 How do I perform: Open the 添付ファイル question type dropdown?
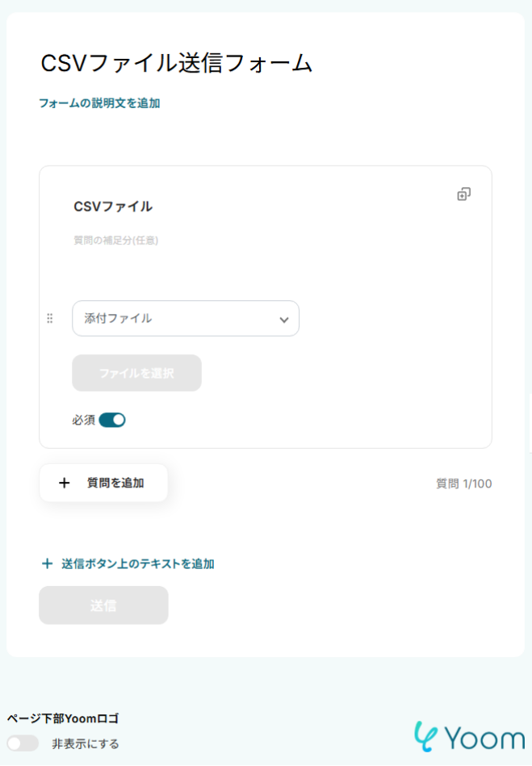185,318
